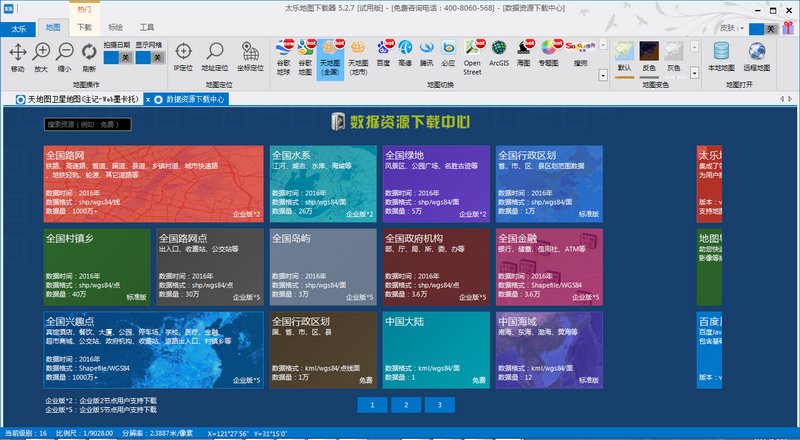800x440 pixels.
Task: Switch to 腾讯 map source
Action: (427, 54)
